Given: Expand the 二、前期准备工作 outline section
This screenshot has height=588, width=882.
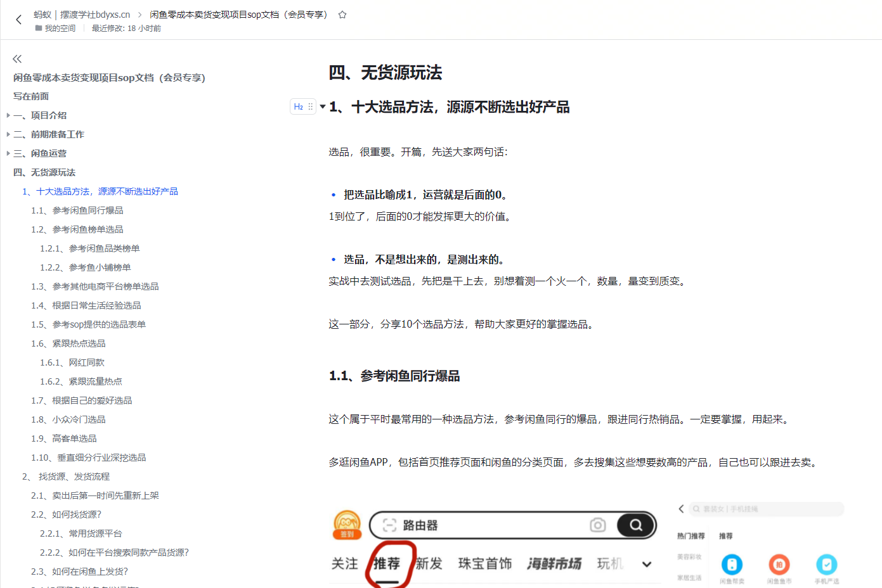Looking at the screenshot, I should coord(8,134).
